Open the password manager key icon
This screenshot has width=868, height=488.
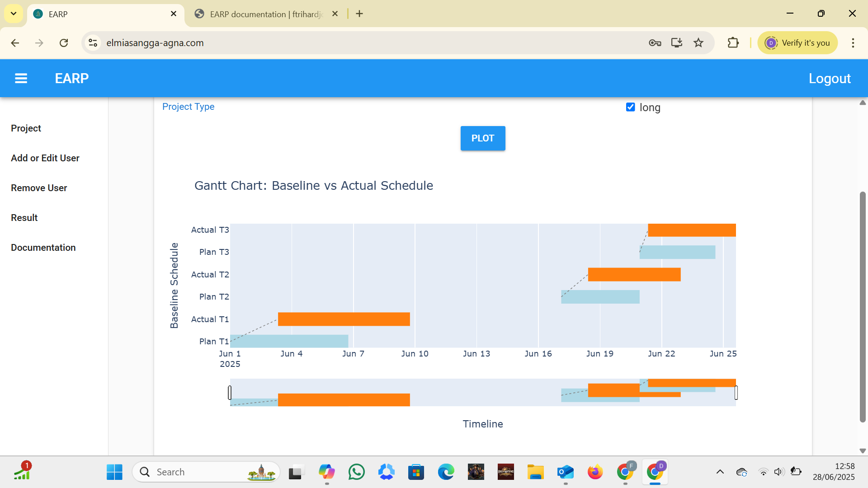[655, 43]
